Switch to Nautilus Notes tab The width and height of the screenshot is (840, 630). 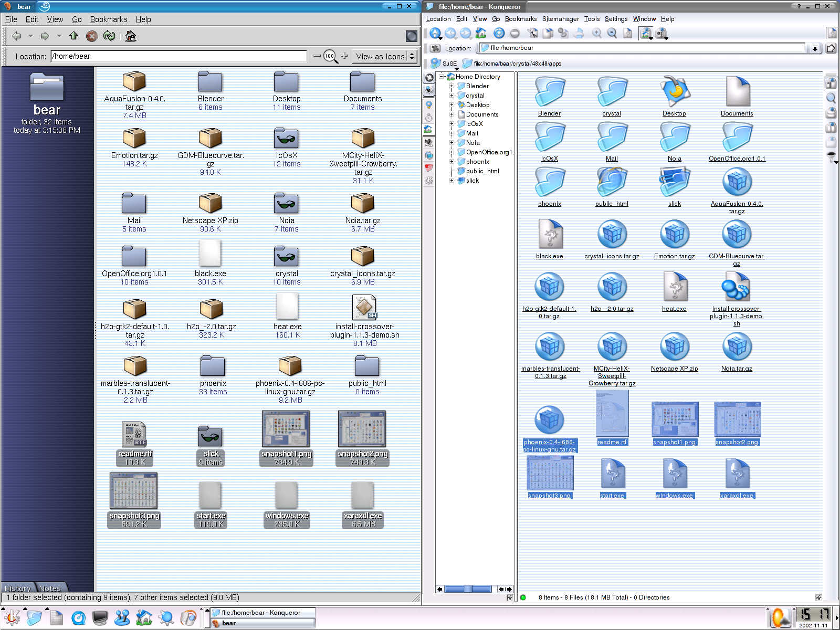50,588
